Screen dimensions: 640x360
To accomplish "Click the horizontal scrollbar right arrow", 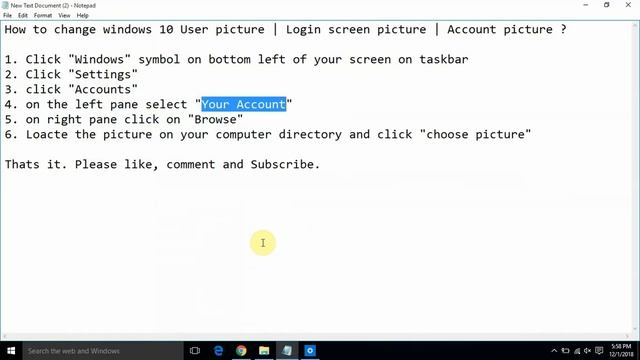I will (627, 337).
